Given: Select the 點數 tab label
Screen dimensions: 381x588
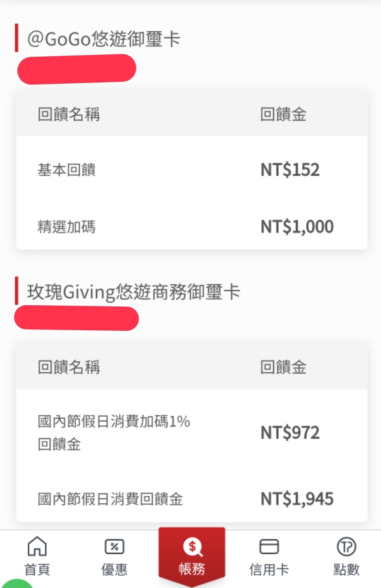Looking at the screenshot, I should point(346,570).
